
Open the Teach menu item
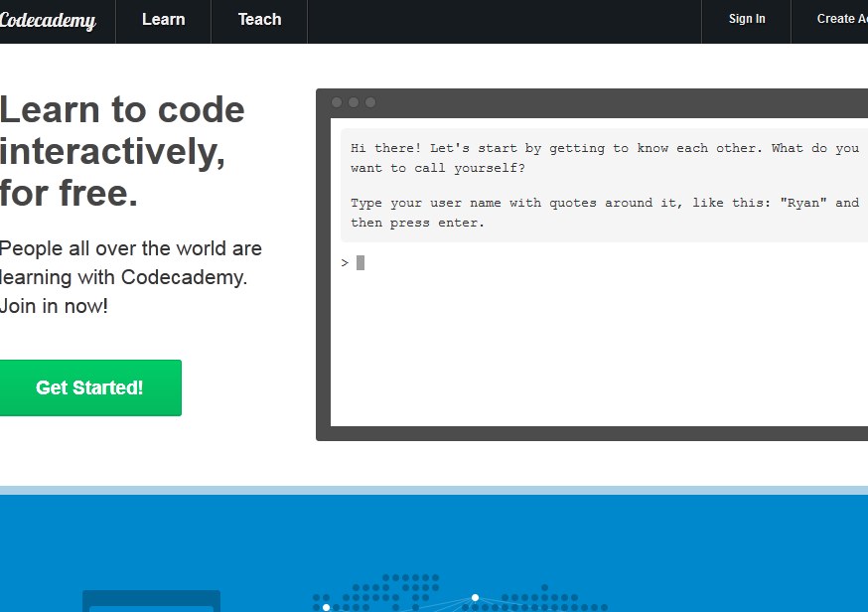click(259, 20)
